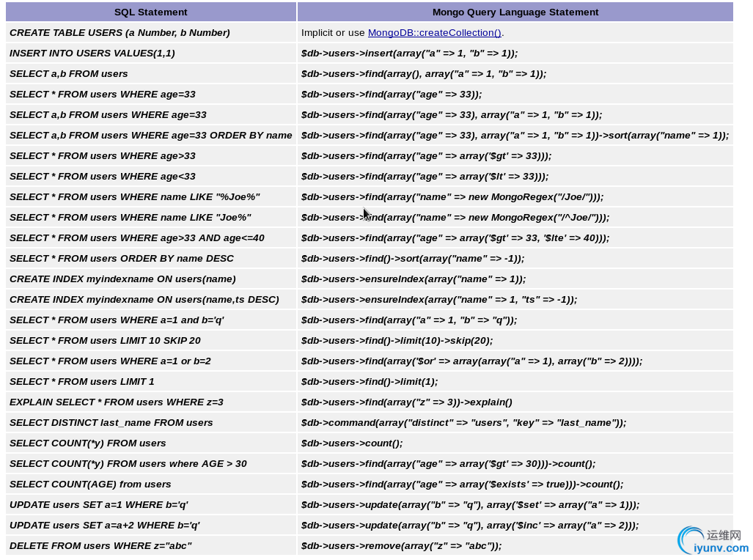Select 'SELECT a,b FROM users WHERE age=33' cell
Screen dimensions: 753x560
[x=151, y=115]
